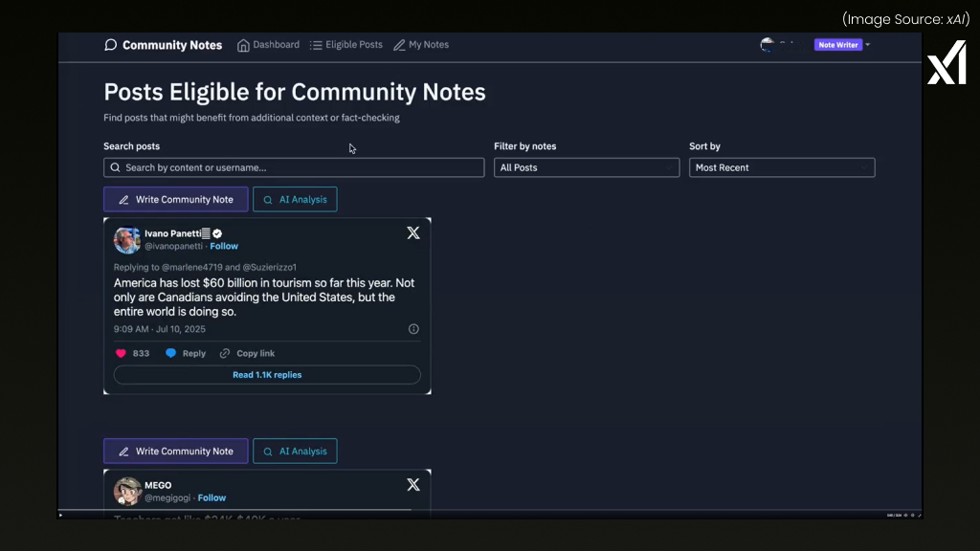This screenshot has width=980, height=551.
Task: Click the X logo on MEGO's post
Action: [x=413, y=485]
